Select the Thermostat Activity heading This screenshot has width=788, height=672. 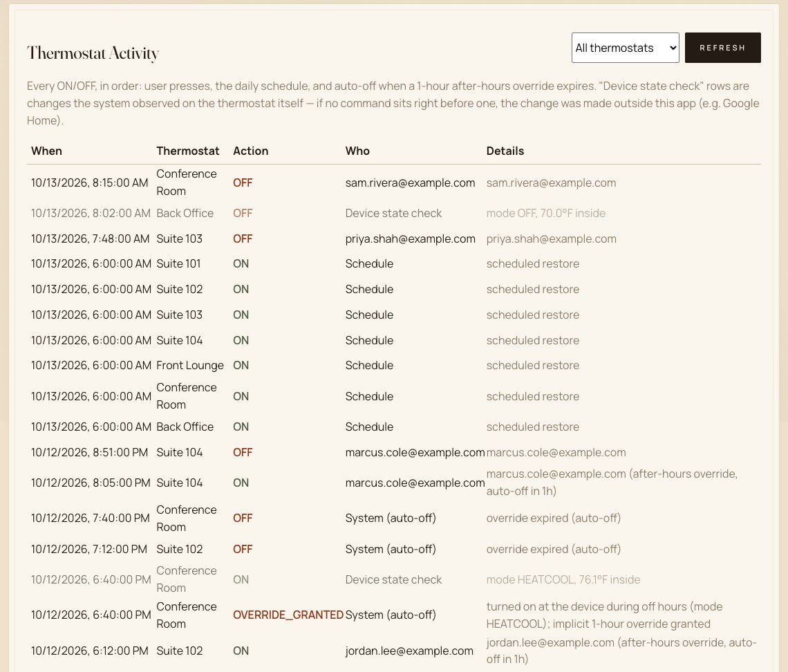93,53
